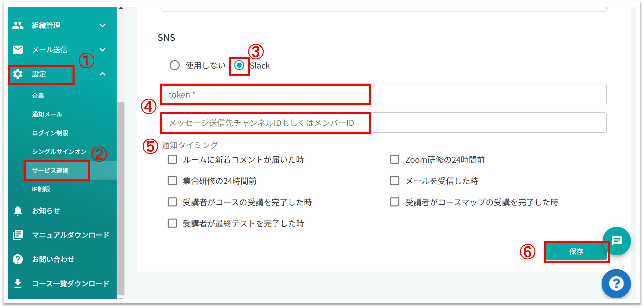
Task: Expand the 組織管理 chevron
Action: coord(102,25)
